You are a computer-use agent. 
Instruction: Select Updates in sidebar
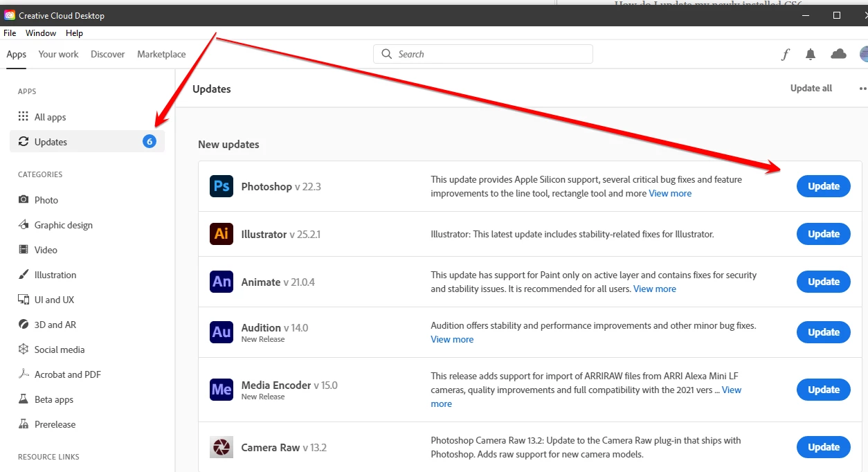pos(87,142)
